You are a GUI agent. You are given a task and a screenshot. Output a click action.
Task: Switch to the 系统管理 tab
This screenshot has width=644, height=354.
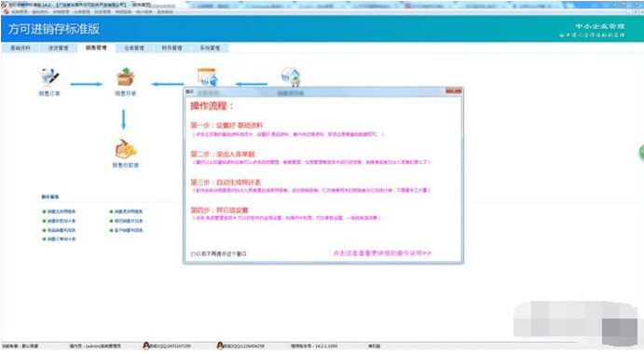pos(210,48)
